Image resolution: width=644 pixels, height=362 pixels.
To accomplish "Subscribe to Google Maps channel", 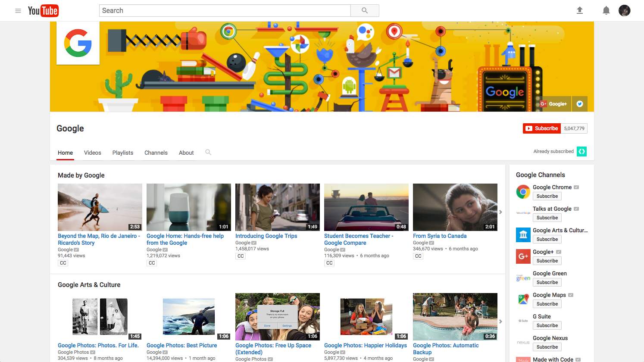I will [x=547, y=304].
